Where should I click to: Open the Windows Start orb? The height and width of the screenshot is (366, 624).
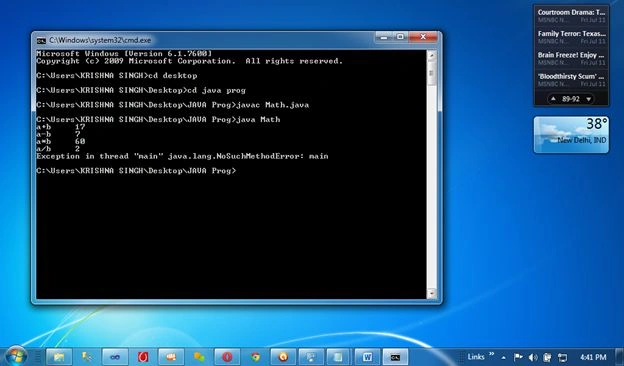[16, 355]
